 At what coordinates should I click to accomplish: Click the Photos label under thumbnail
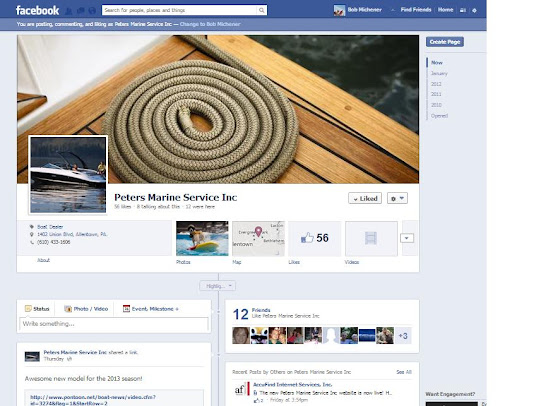click(x=183, y=262)
